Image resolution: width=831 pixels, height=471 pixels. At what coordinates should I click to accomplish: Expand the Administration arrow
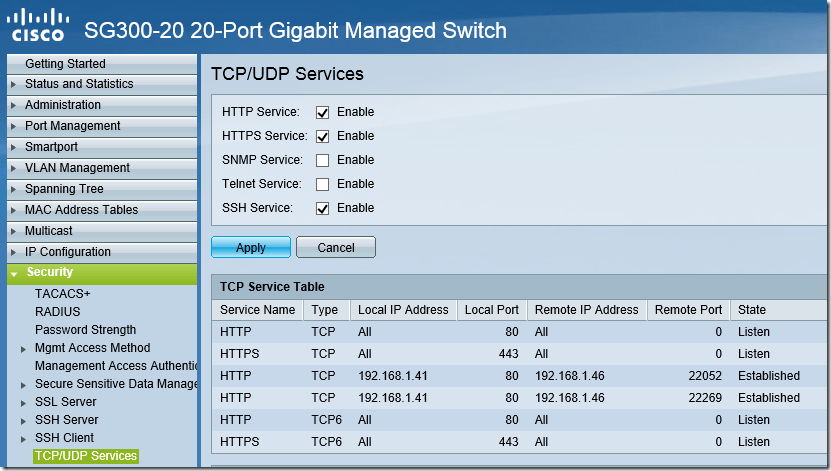pyautogui.click(x=14, y=105)
